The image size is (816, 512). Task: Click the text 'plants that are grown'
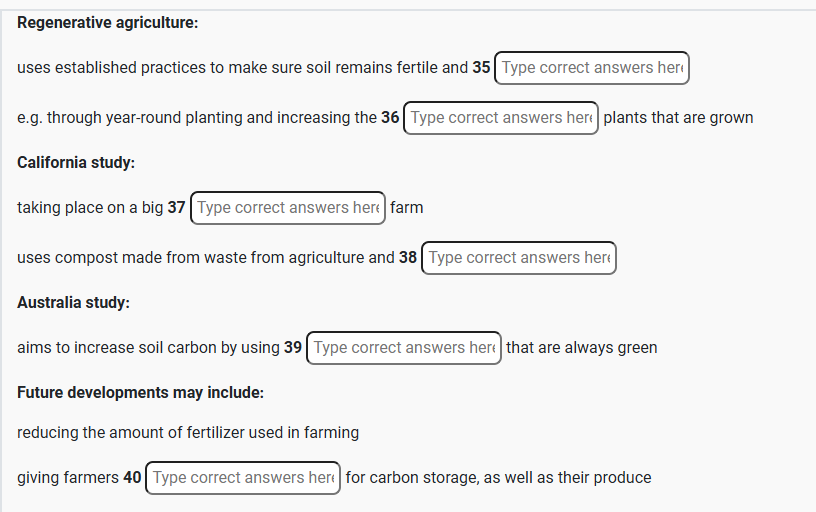click(x=678, y=118)
